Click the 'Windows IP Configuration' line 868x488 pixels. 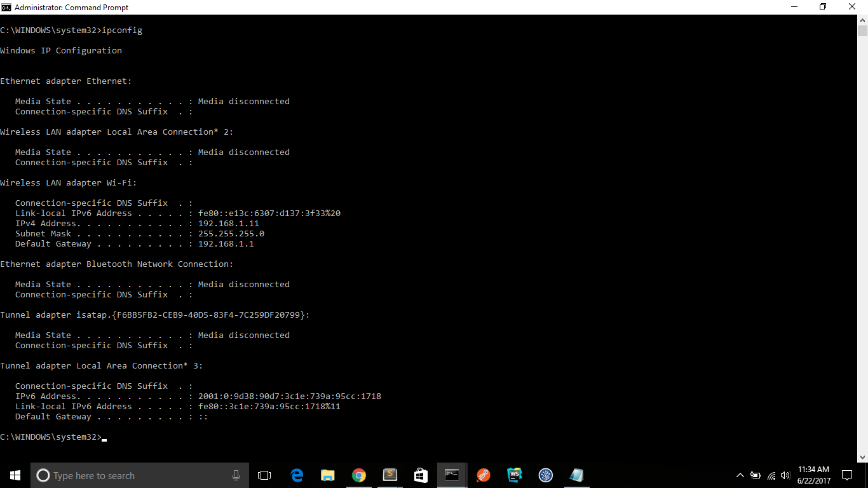pos(61,51)
